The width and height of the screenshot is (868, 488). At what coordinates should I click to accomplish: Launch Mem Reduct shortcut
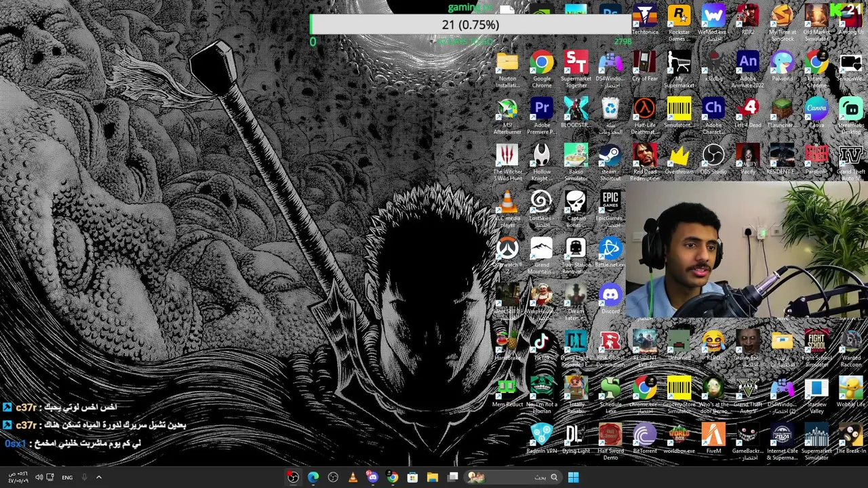click(x=507, y=392)
